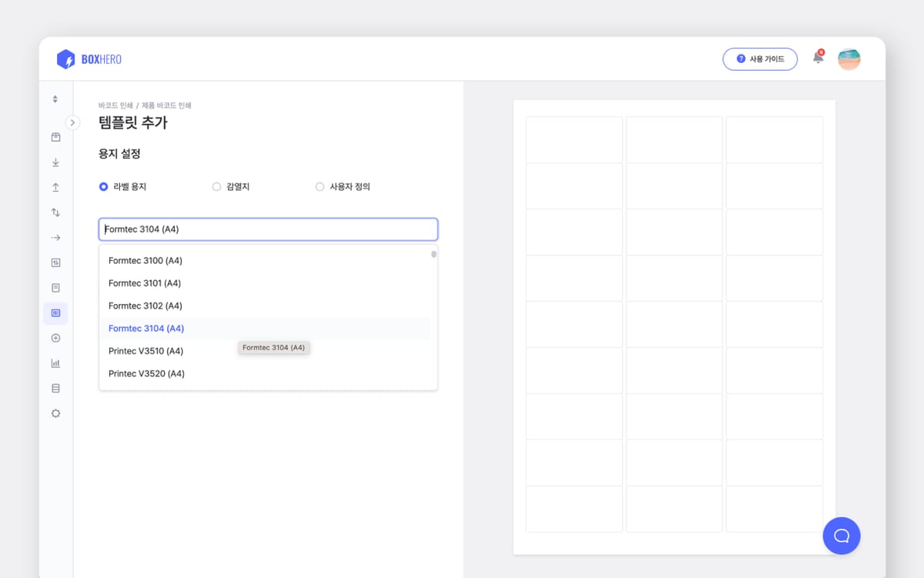Open the inventory items panel from the sidebar
924x578 pixels.
click(55, 137)
